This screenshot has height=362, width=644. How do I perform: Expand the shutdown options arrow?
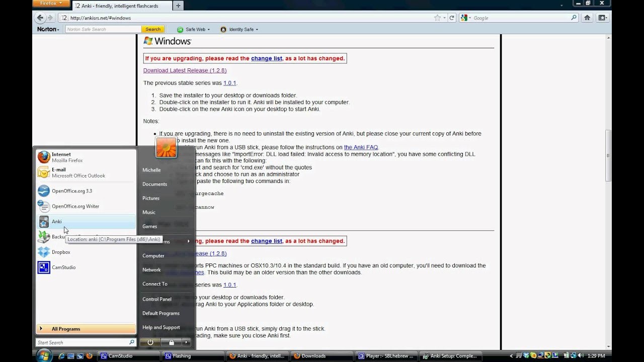(x=186, y=343)
